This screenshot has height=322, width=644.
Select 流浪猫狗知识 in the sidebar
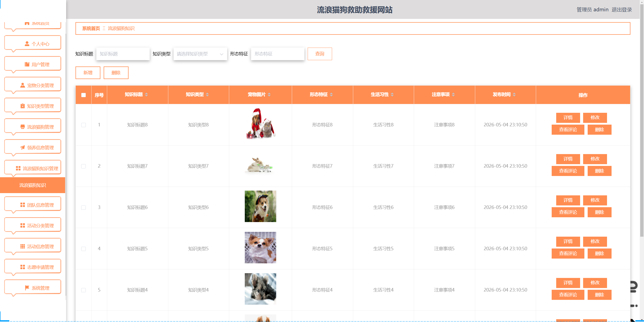(32, 185)
